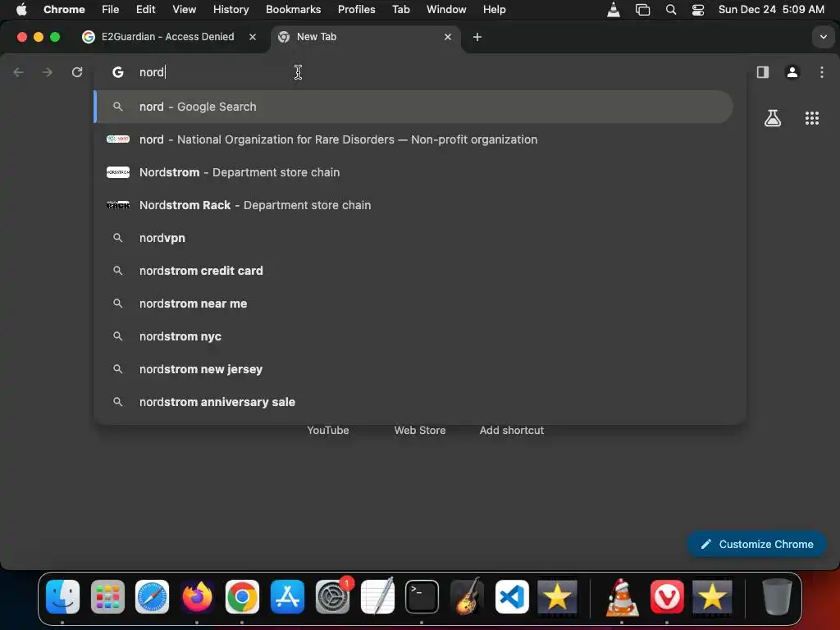Click the Customize Chrome button
This screenshot has width=840, height=630.
(756, 545)
